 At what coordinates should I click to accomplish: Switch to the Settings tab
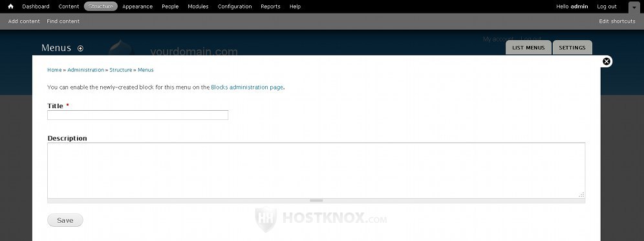[x=572, y=48]
